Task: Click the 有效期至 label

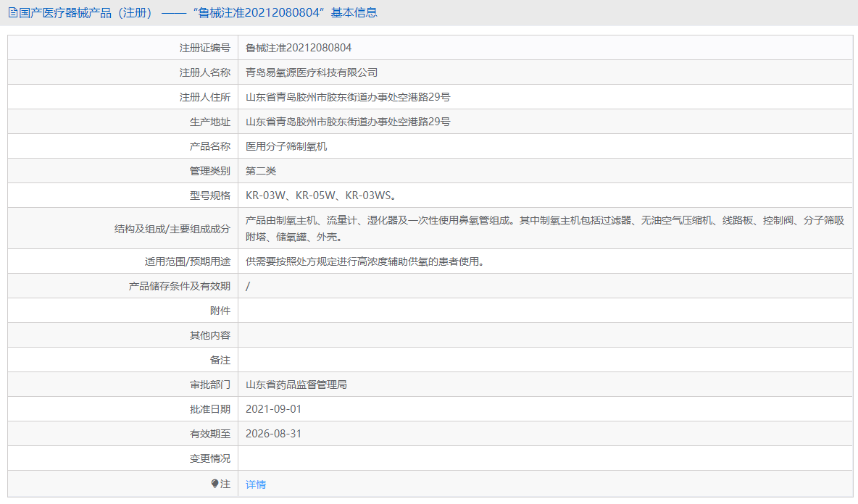Action: point(210,434)
